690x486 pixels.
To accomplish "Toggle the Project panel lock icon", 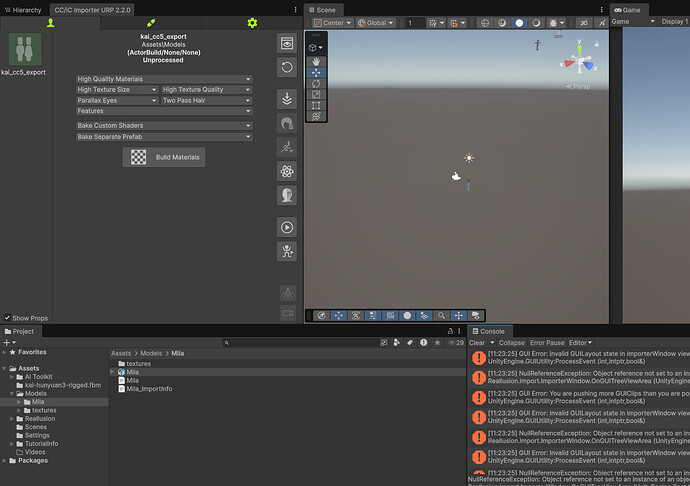I will tap(450, 331).
